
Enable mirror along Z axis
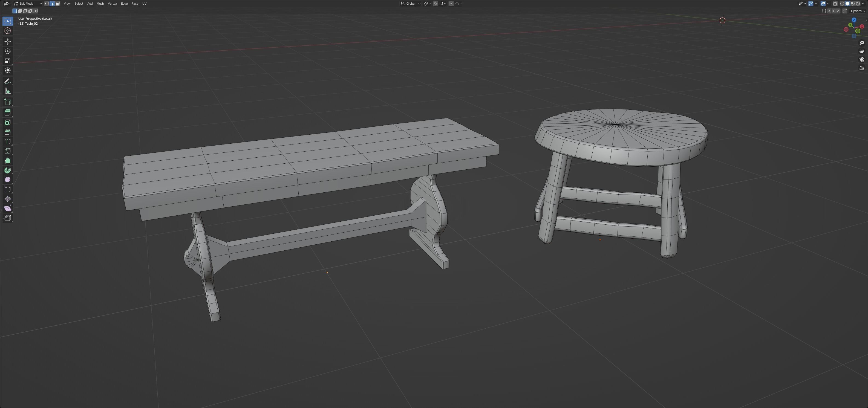point(838,11)
